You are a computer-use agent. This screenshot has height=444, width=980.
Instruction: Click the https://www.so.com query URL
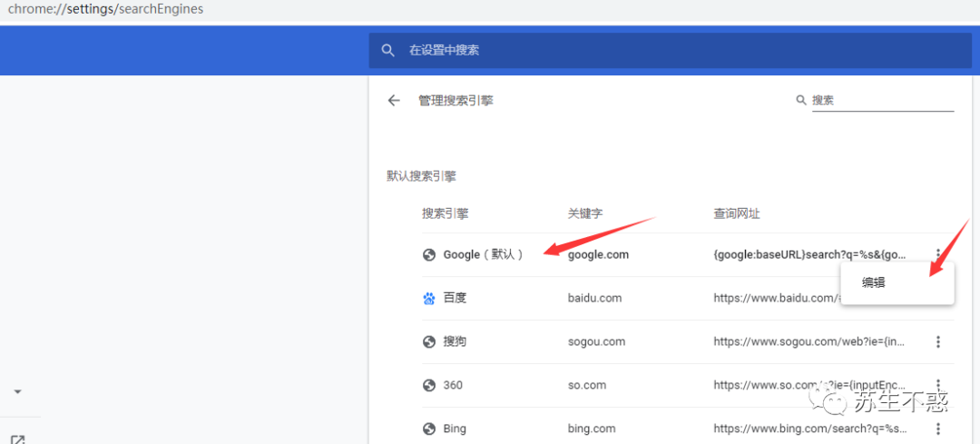point(809,385)
